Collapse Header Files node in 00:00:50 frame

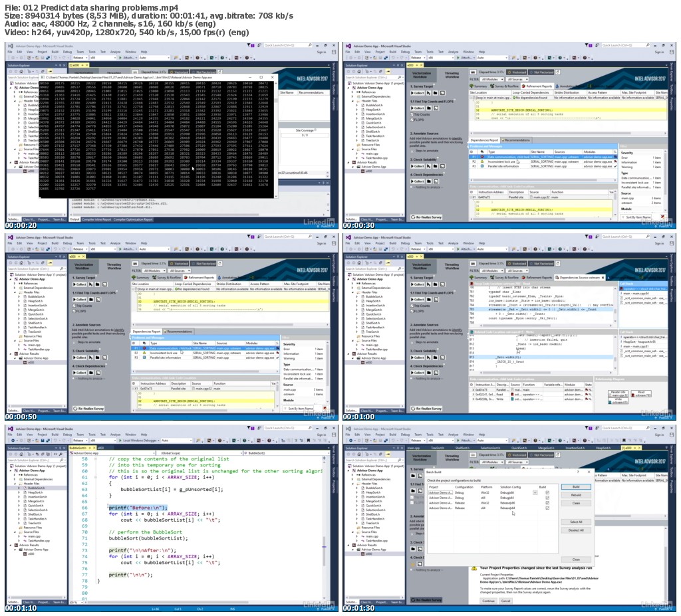[x=15, y=292]
